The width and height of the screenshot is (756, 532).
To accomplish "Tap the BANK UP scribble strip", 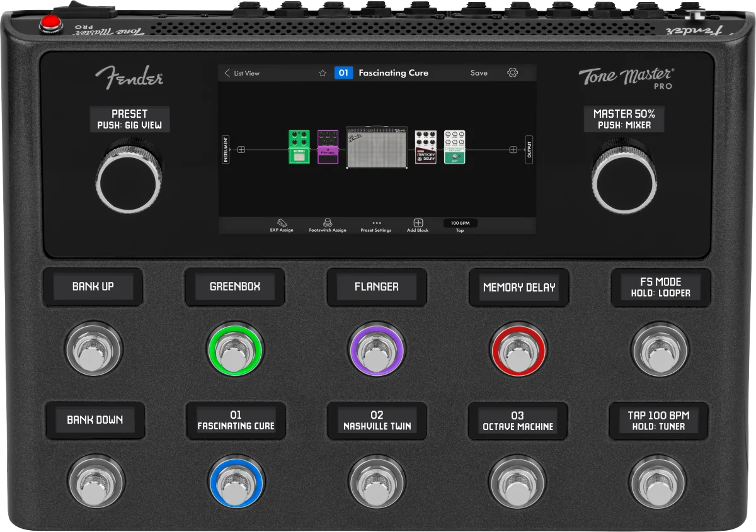I will [x=93, y=287].
